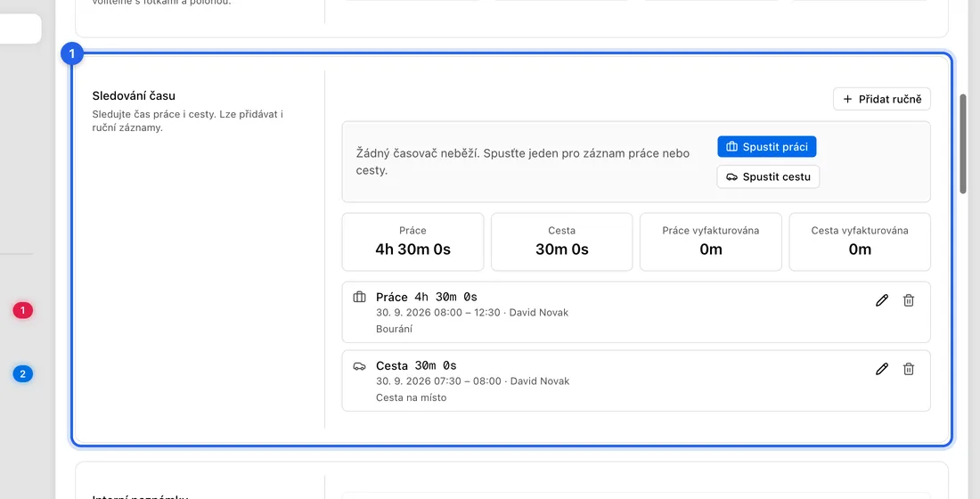Click the Práce vyfakturována card
980x499 pixels.
point(711,242)
